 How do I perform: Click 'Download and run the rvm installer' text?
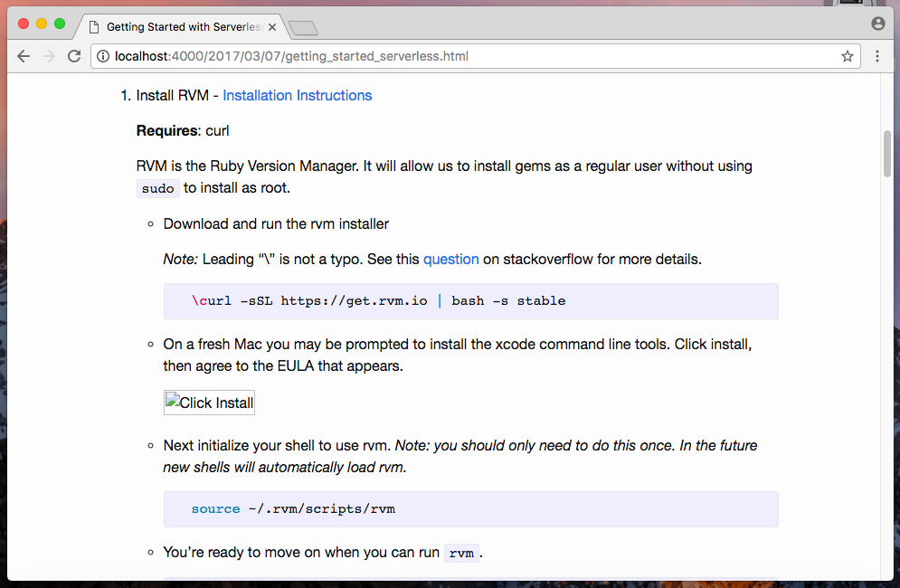click(x=276, y=224)
